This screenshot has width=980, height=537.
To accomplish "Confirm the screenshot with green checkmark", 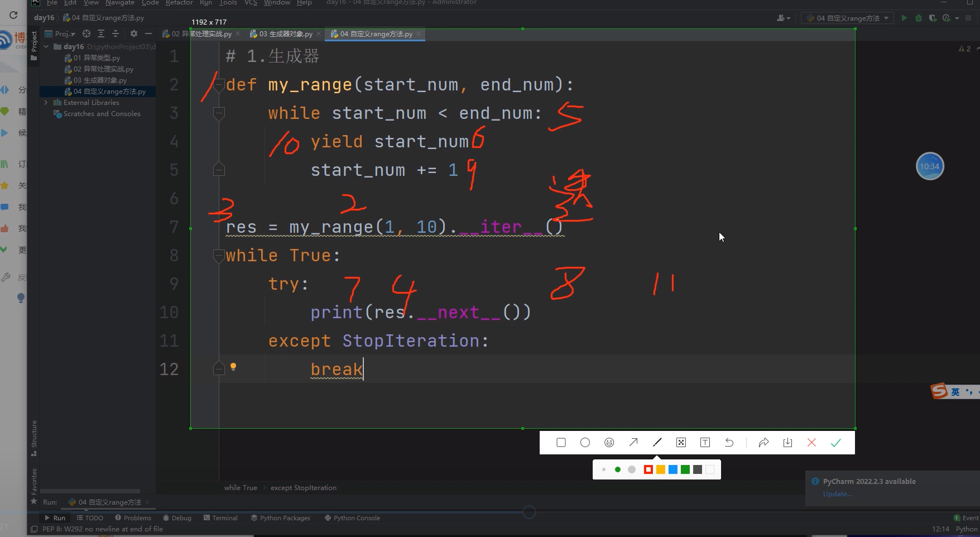I will point(836,443).
